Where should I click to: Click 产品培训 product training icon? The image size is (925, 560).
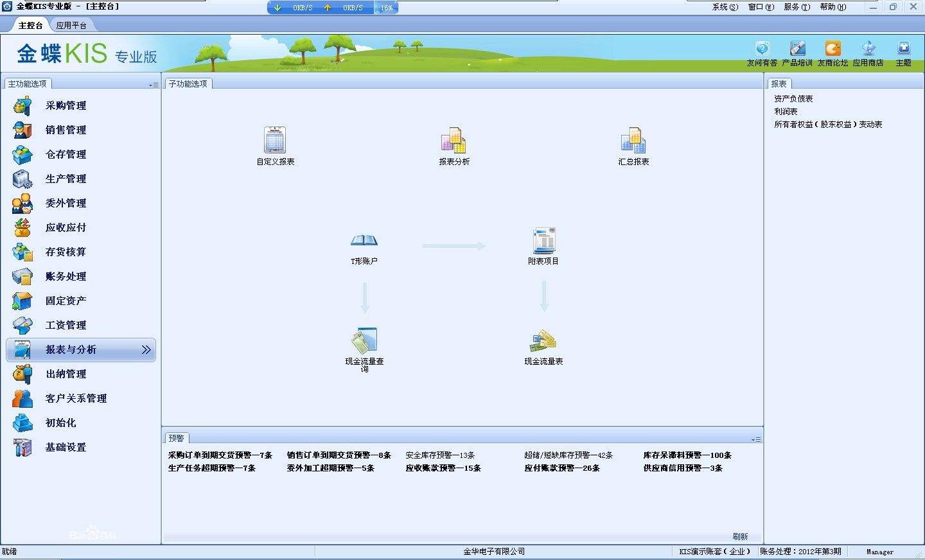[797, 49]
